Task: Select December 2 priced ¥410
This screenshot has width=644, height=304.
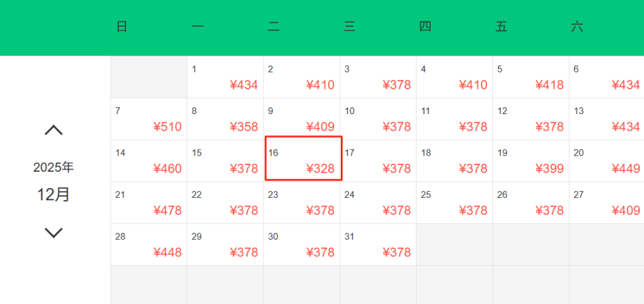Action: tap(302, 77)
